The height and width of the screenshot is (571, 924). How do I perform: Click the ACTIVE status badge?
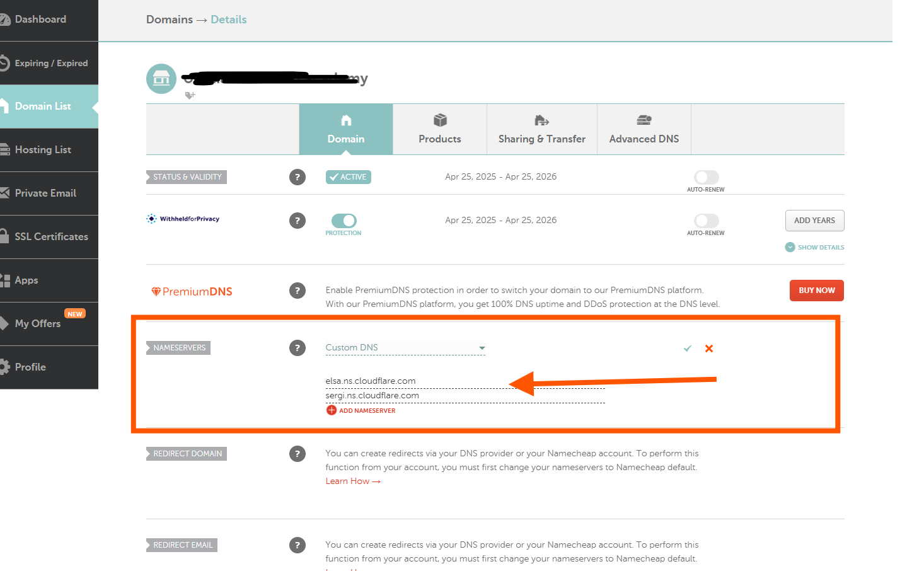click(x=348, y=177)
